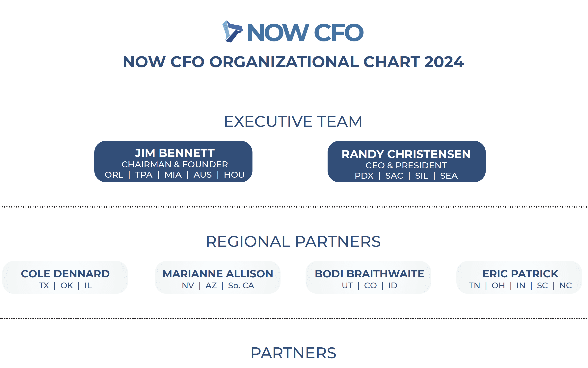Image resolution: width=588 pixels, height=368 pixels.
Task: Click the NC region under Eric Patrick
Action: point(566,286)
